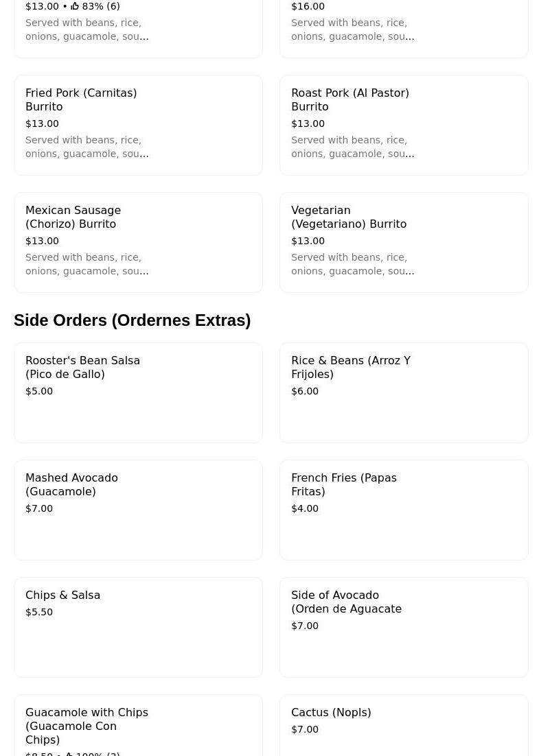Open the Vegetarian (Vegetariano) Burrito card
The width and height of the screenshot is (552, 756).
point(404,242)
